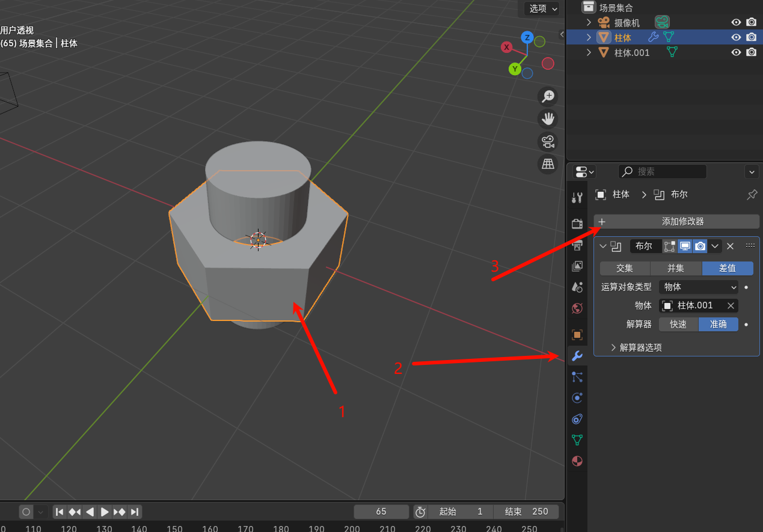Select the 并集 boolean operation
The height and width of the screenshot is (532, 763).
click(676, 269)
